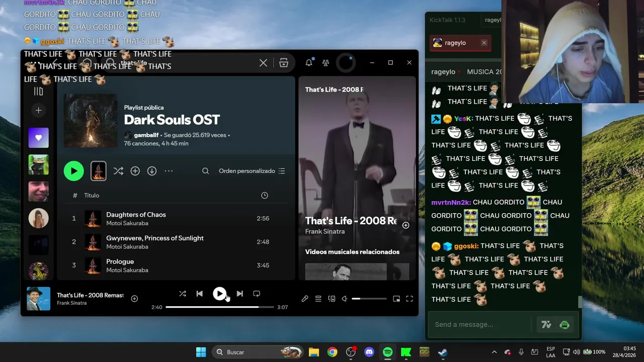The height and width of the screenshot is (362, 644).
Task: Open the lyrics microphone icon
Action: 305,299
